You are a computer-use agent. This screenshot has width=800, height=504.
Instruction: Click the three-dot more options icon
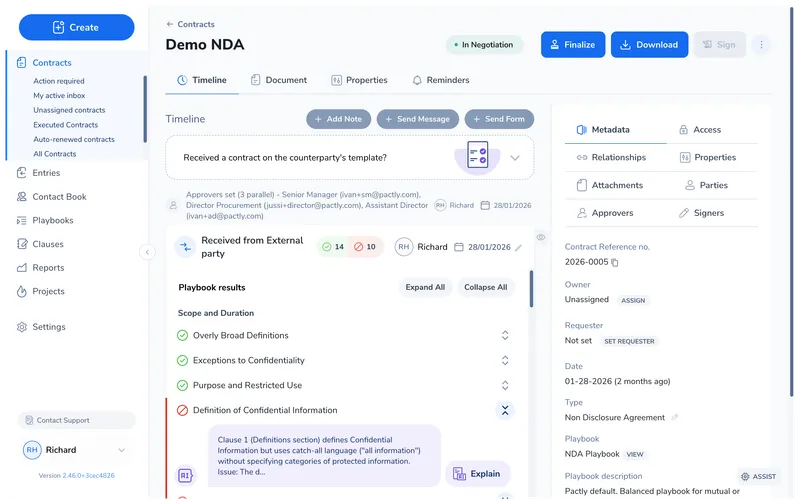[761, 45]
